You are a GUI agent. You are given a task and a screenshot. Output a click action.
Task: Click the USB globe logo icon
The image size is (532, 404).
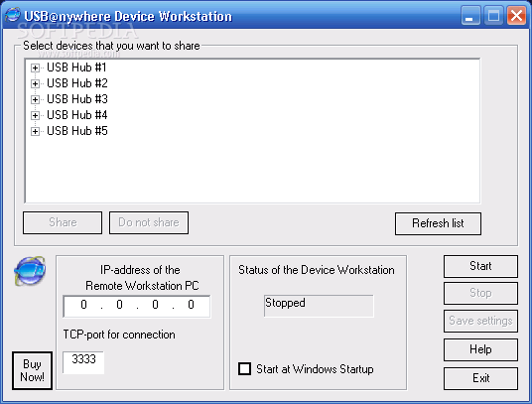point(30,271)
